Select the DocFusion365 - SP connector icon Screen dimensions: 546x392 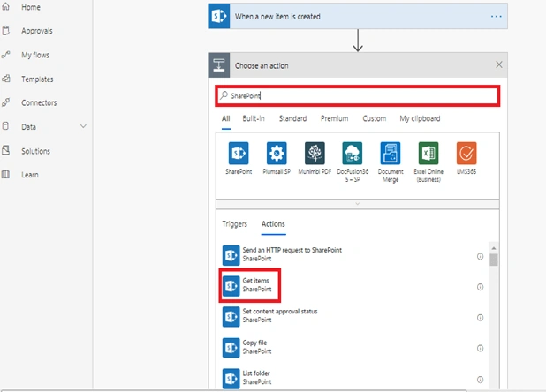(353, 153)
